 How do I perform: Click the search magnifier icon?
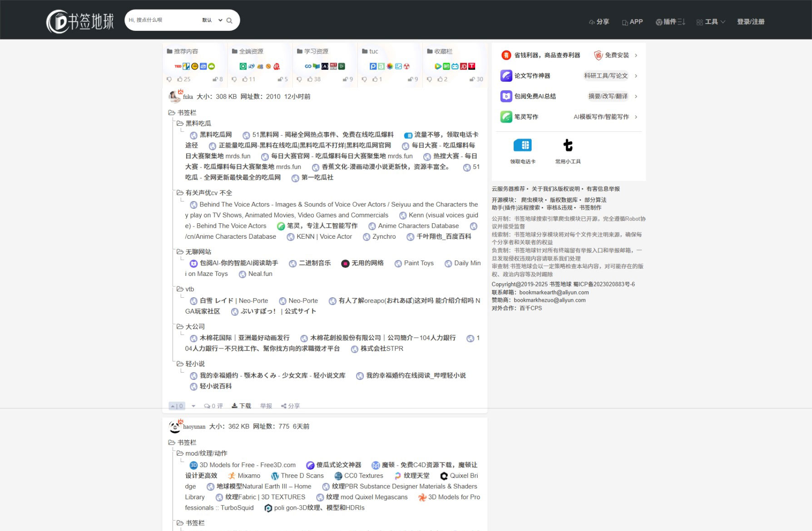tap(229, 20)
